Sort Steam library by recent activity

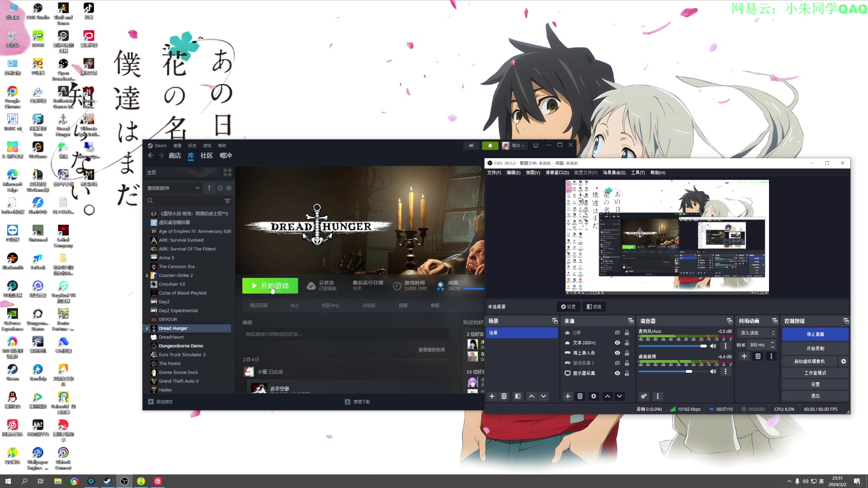220,188
